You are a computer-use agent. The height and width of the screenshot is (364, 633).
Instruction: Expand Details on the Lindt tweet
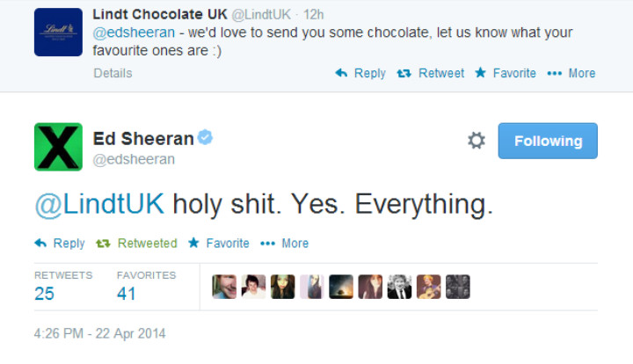[x=111, y=73]
